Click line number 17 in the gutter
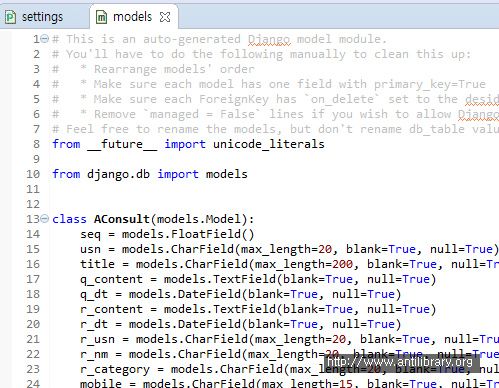This screenshot has width=499, height=388. pos(33,279)
